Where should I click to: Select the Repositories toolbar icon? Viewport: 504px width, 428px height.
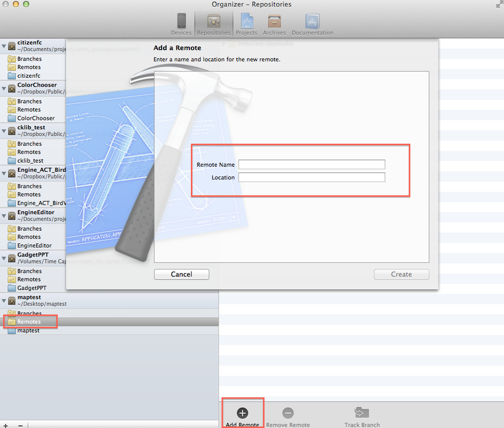(213, 21)
